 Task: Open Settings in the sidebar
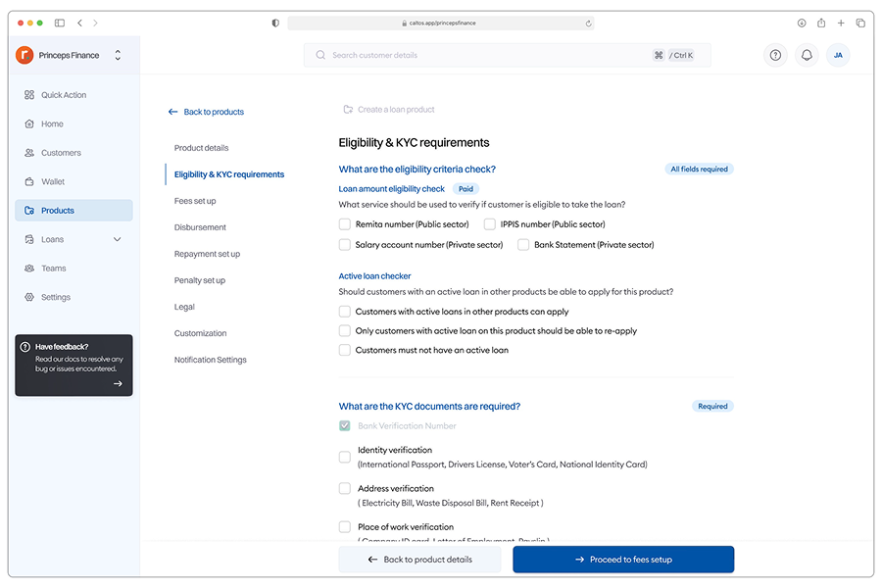pyautogui.click(x=55, y=297)
